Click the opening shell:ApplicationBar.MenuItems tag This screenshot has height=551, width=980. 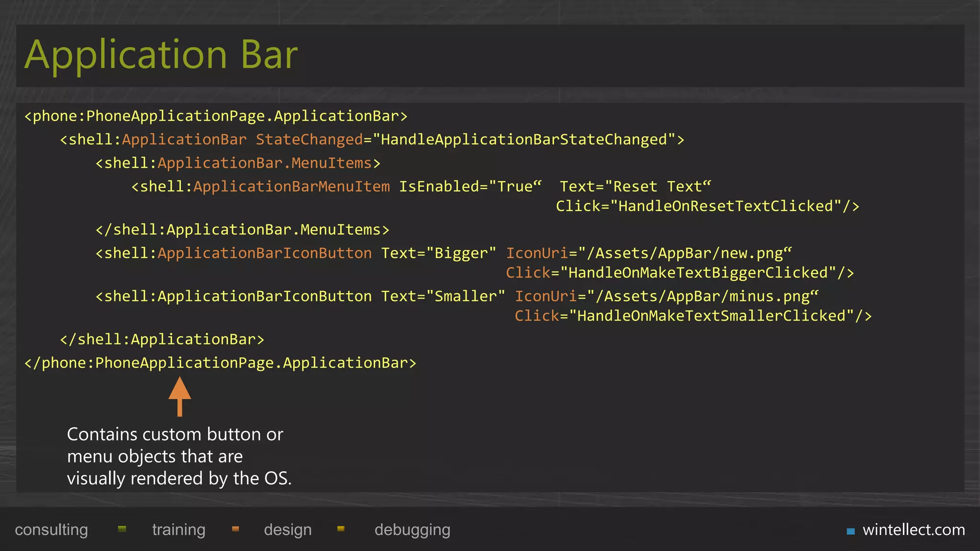(x=238, y=163)
